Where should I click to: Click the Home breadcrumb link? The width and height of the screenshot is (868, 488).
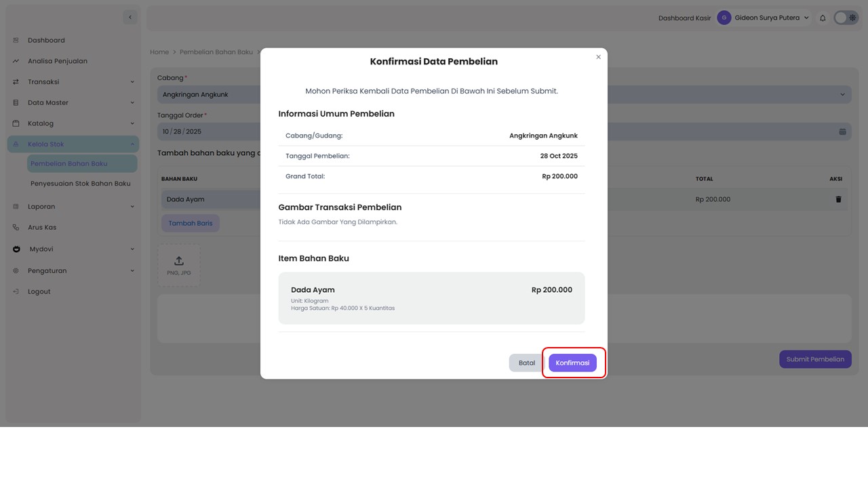159,52
